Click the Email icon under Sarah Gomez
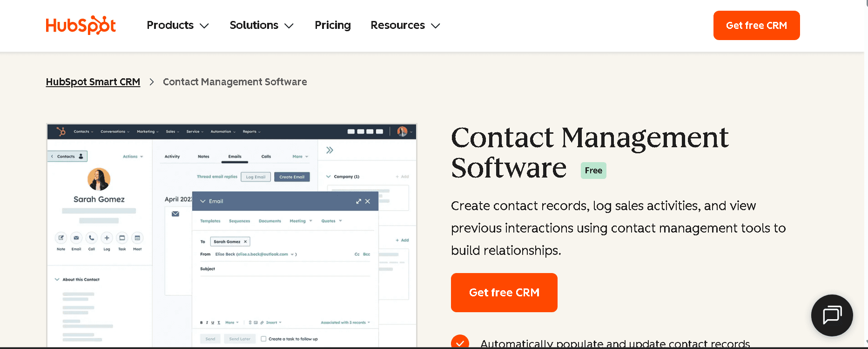868x349 pixels. pos(76,238)
